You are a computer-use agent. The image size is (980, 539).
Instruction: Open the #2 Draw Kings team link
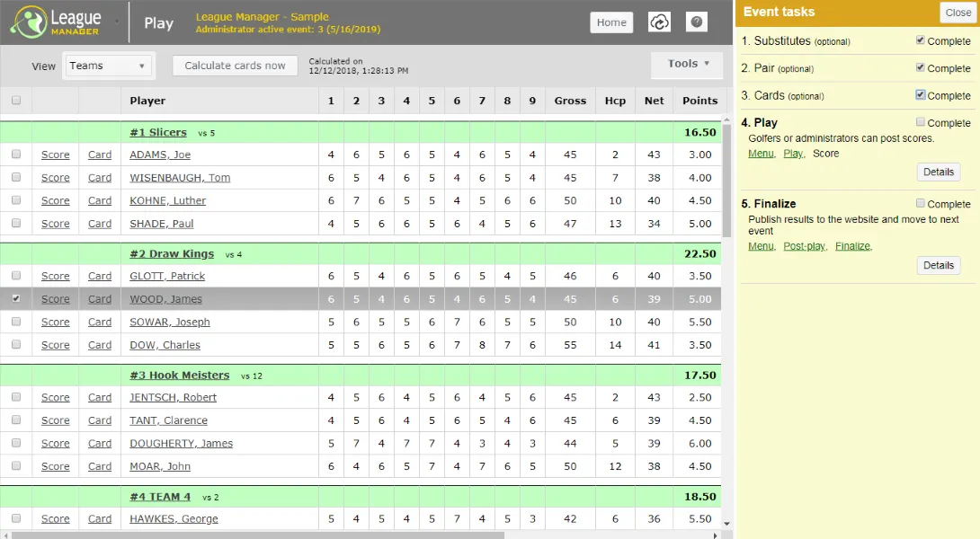coord(171,254)
